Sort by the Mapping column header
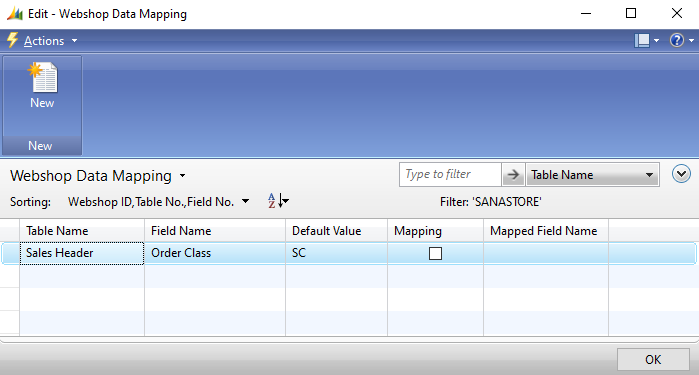699x375 pixels. (436, 231)
